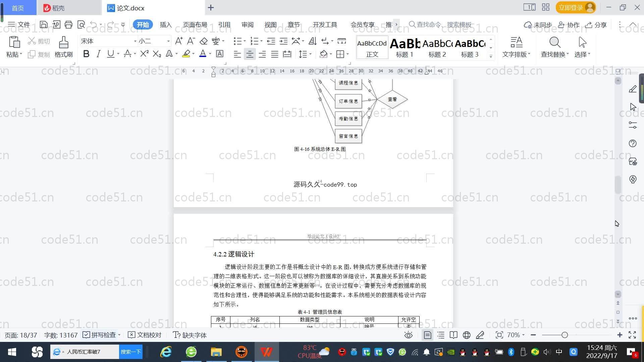Open the 页面布局 ribbon tab
Screen dimensions: 644x362
coord(195,24)
